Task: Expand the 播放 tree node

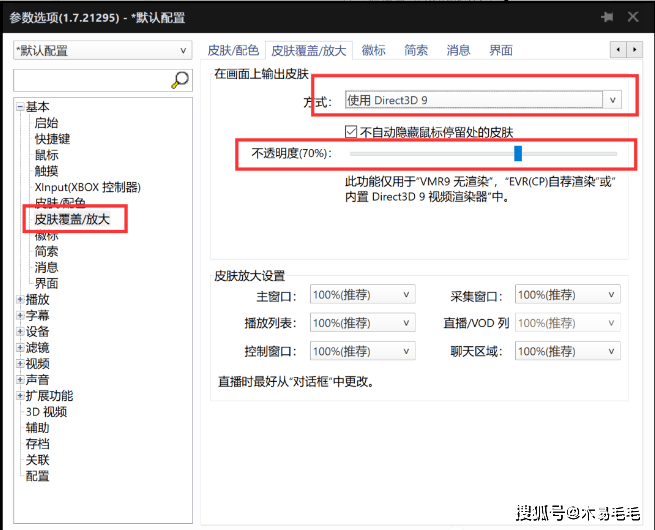Action: click(20, 299)
